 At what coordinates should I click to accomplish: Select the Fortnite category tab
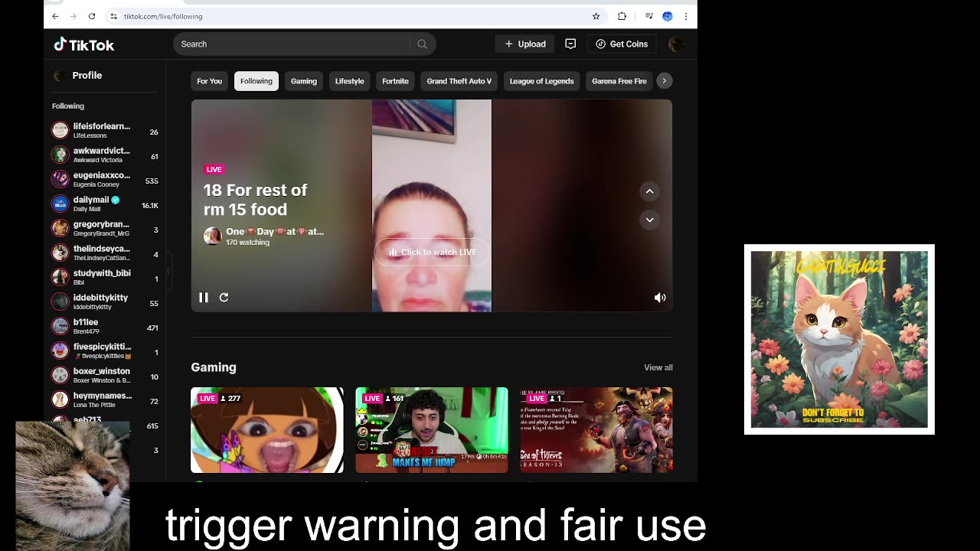[396, 81]
